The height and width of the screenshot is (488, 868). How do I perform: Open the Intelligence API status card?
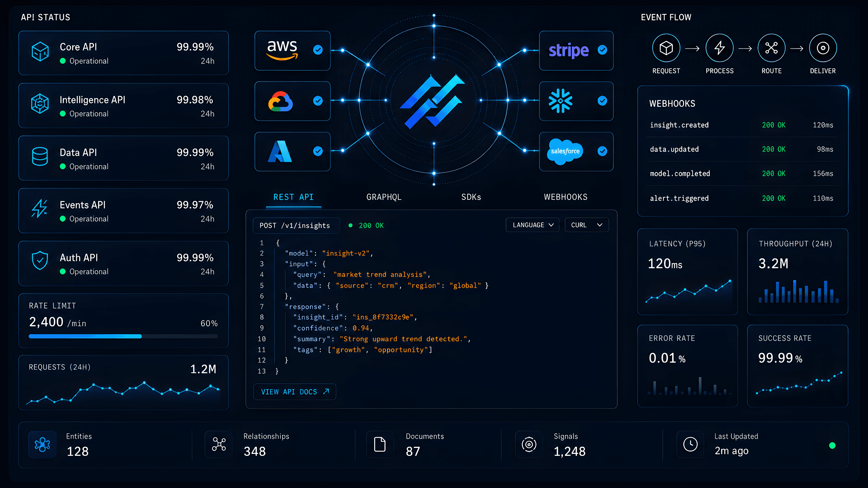(x=123, y=106)
